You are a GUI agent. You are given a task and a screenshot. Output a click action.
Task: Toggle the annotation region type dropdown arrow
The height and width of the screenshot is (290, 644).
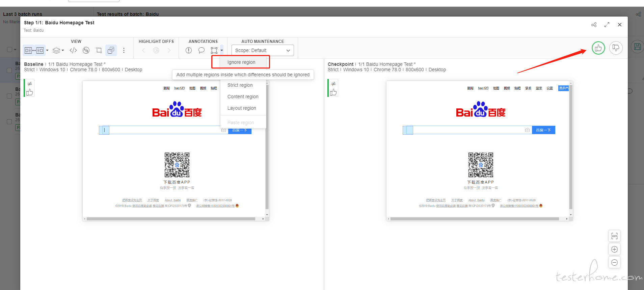pyautogui.click(x=222, y=50)
